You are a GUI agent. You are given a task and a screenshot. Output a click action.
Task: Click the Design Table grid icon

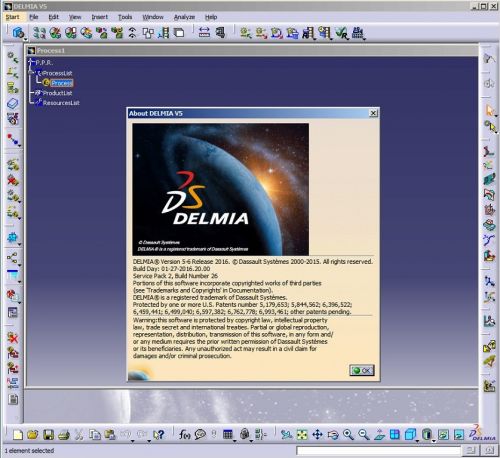(x=228, y=434)
